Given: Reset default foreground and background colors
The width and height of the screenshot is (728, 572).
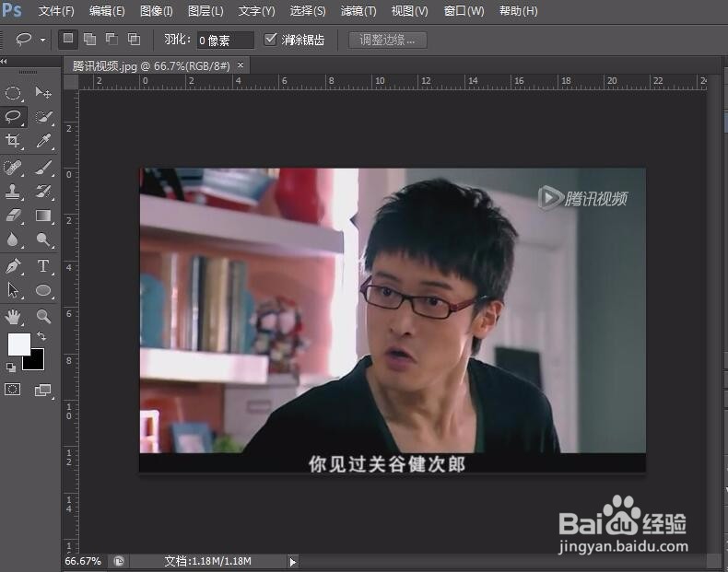Looking at the screenshot, I should (11, 368).
